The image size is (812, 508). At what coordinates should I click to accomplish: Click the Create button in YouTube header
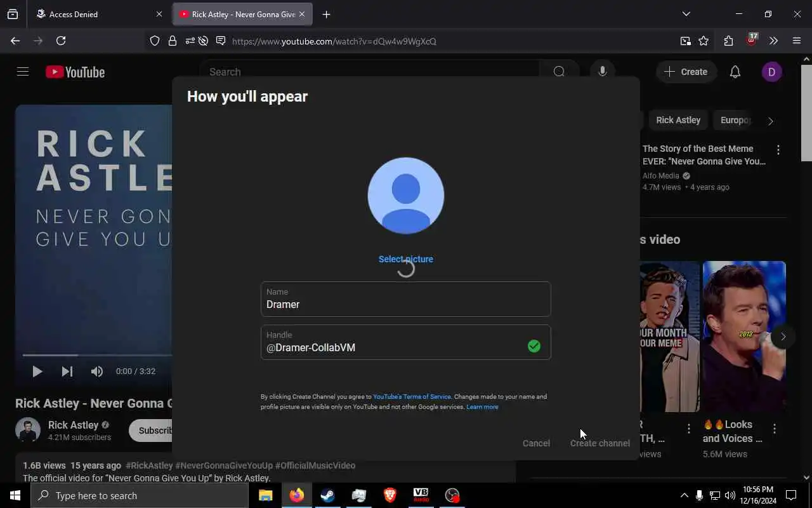[686, 72]
